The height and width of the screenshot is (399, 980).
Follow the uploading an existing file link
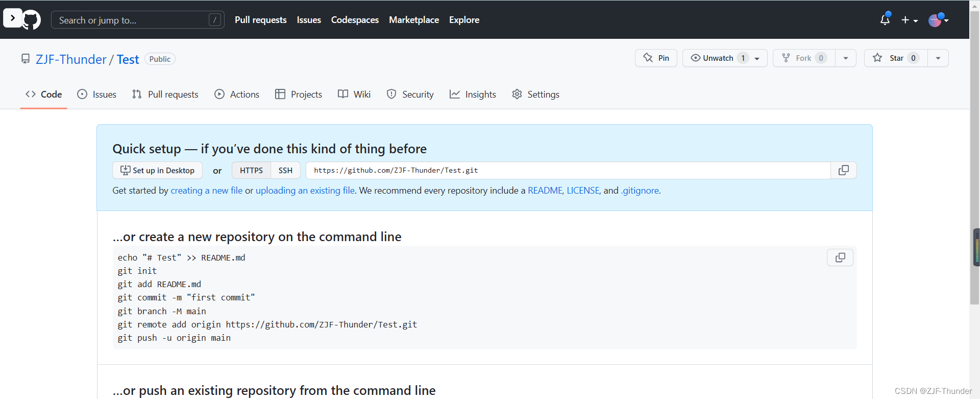point(305,191)
